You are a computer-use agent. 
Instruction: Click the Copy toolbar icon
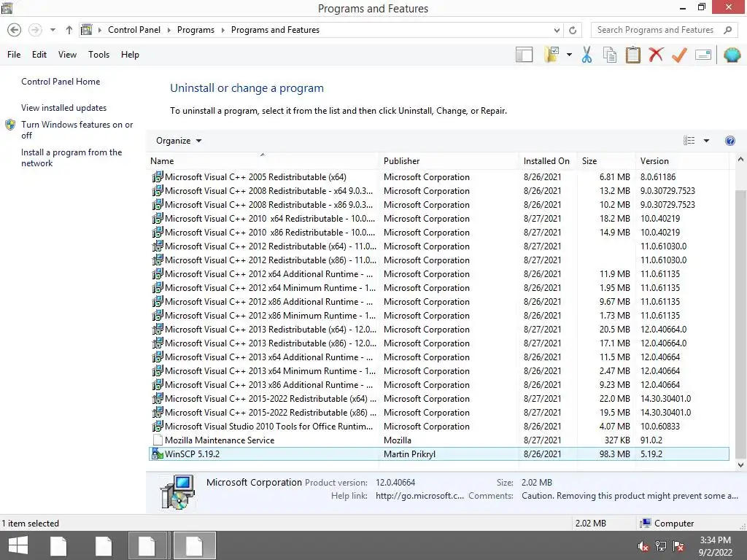(609, 55)
